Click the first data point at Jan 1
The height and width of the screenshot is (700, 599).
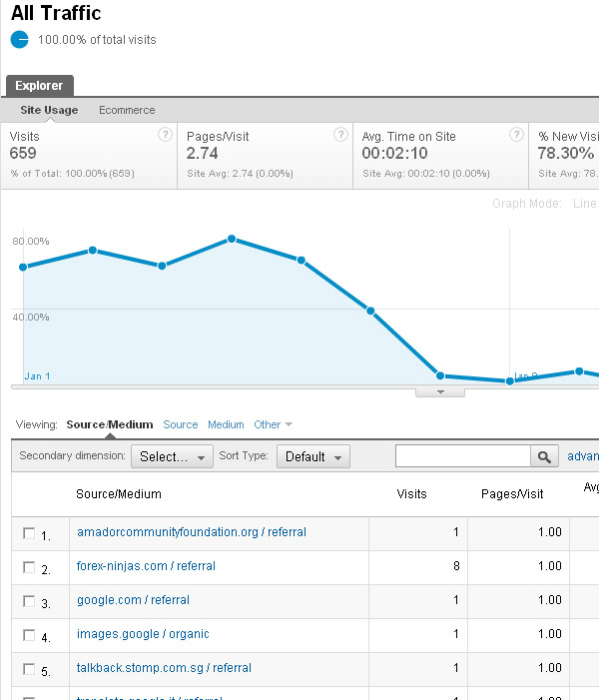pos(23,267)
